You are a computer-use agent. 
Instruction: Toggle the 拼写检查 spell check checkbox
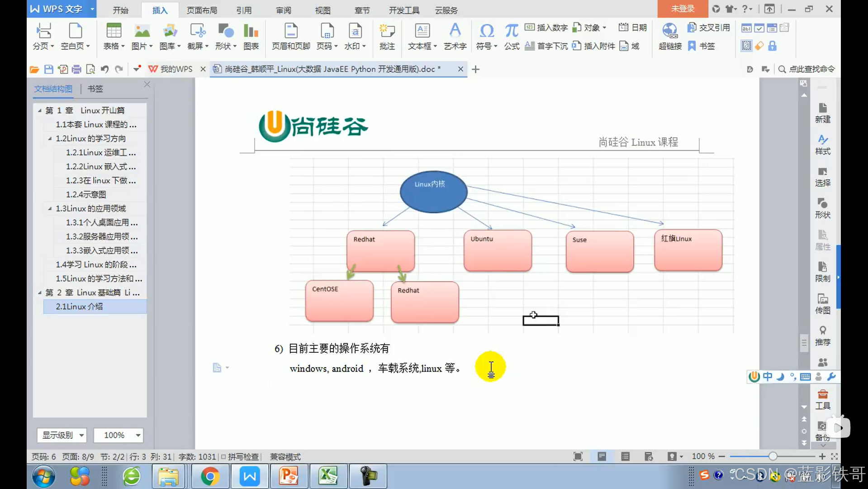coord(223,457)
